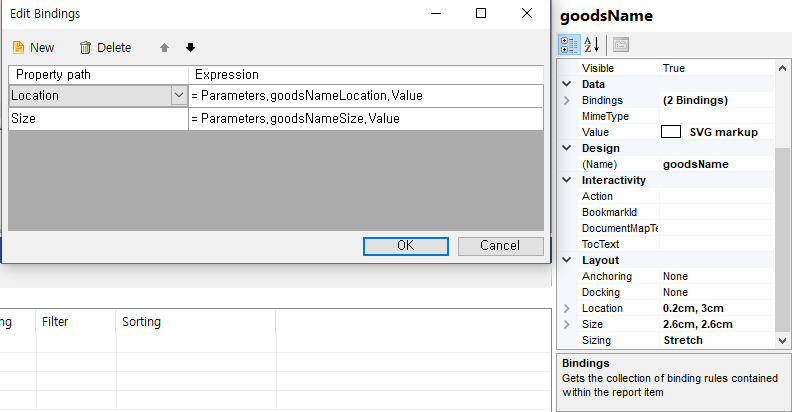This screenshot has width=792, height=412.
Task: Click the Value property color swatch
Action: point(671,132)
